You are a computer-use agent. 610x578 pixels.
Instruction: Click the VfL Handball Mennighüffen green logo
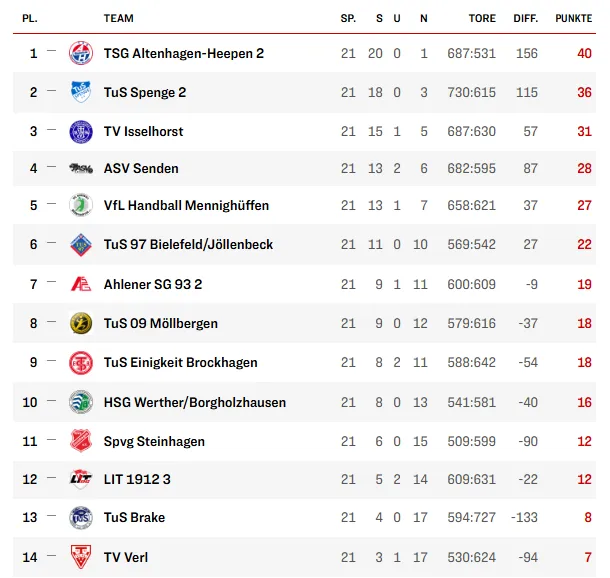tap(80, 205)
